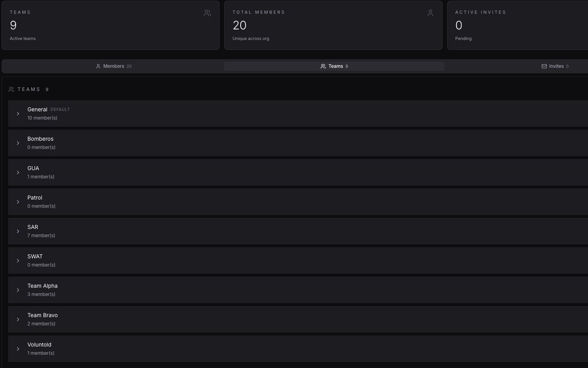Screen dimensions: 588x368
Task: Switch to the Members tab
Action: click(113, 66)
